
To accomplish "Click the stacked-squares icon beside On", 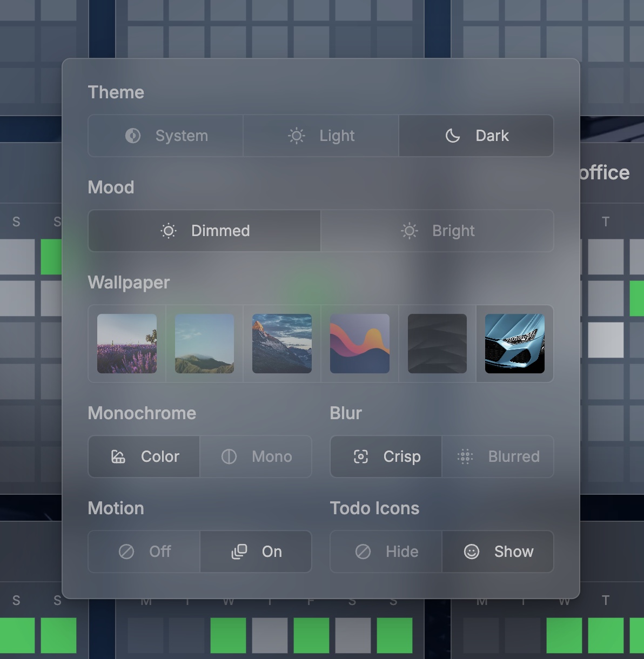I will 239,552.
